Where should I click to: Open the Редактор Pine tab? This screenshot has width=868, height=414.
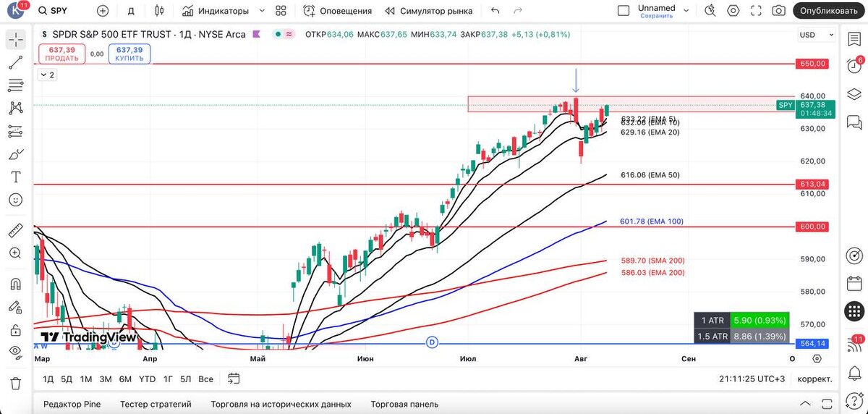pyautogui.click(x=72, y=404)
